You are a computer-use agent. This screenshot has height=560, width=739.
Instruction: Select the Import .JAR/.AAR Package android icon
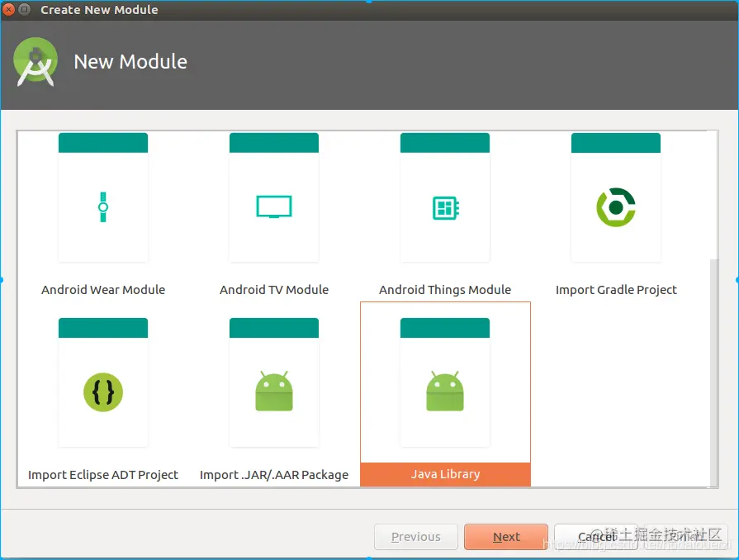[274, 392]
